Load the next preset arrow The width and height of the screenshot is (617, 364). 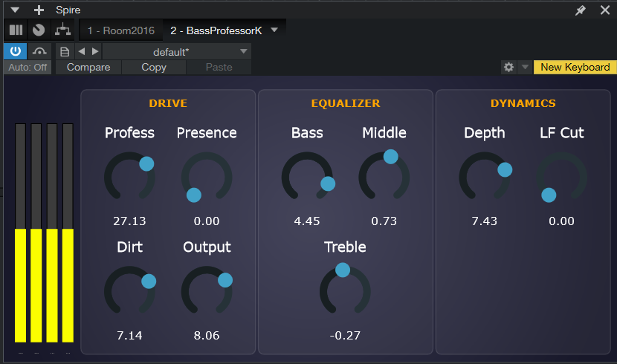95,51
